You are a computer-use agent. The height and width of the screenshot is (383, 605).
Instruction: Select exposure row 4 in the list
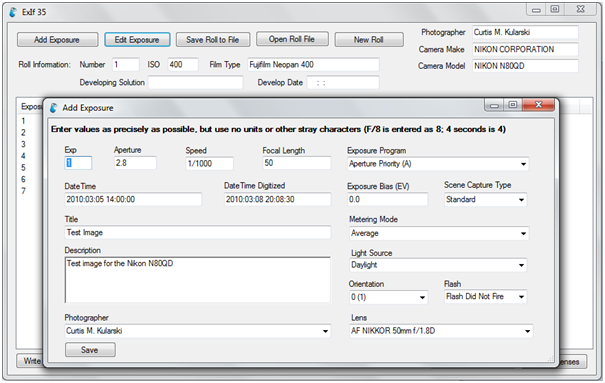pos(23,156)
